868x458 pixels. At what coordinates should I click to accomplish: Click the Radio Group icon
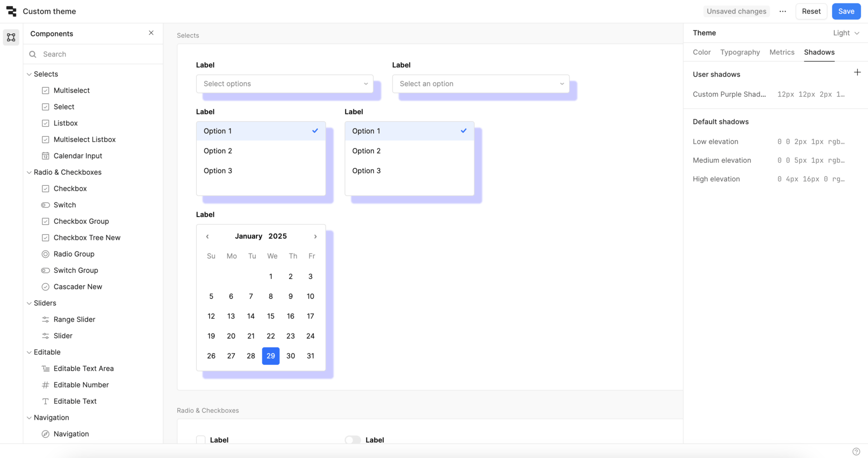click(45, 254)
